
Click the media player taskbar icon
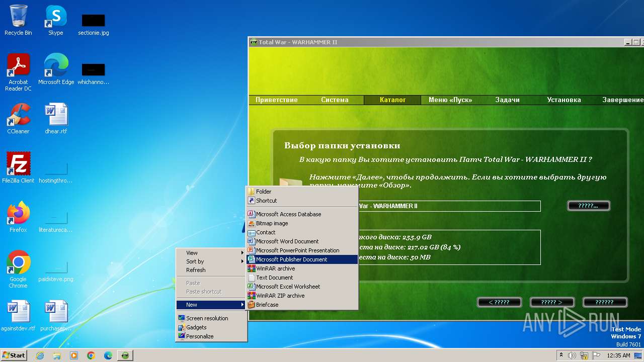(74, 355)
